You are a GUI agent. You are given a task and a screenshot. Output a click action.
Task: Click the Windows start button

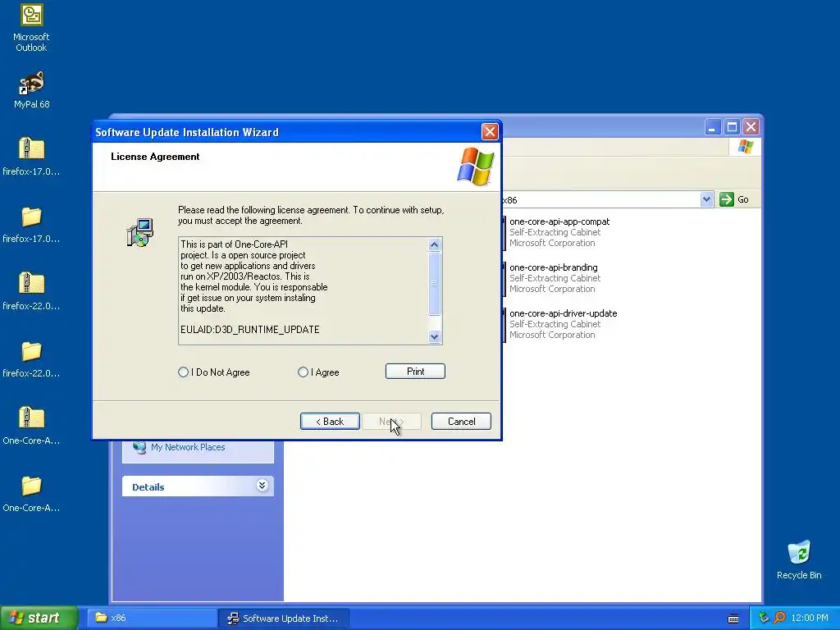pyautogui.click(x=39, y=618)
